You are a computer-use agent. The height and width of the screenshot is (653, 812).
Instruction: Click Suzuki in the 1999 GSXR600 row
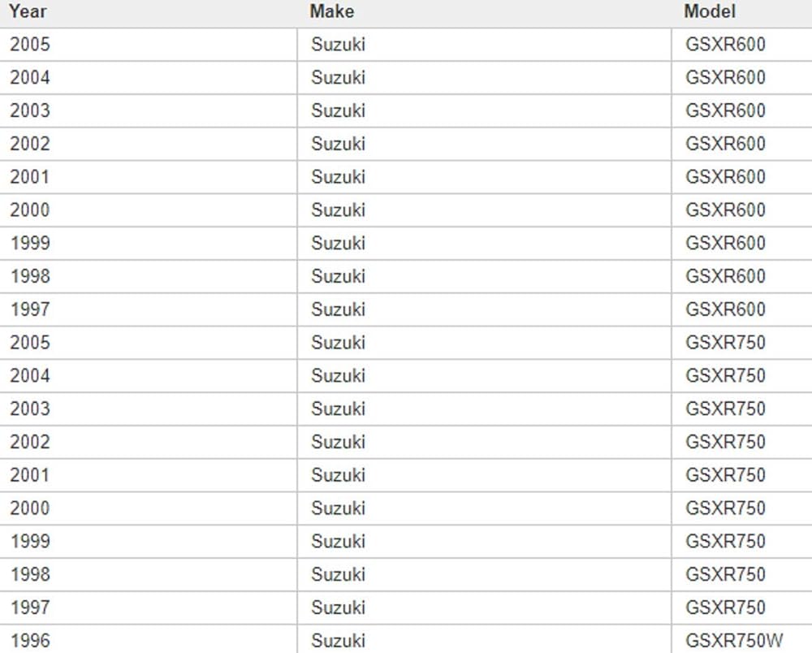pos(338,244)
